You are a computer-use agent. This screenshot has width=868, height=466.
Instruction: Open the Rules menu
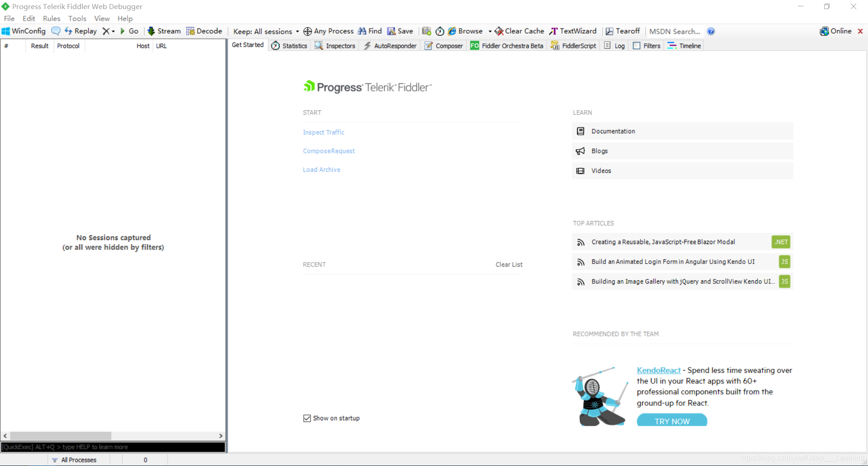tap(52, 19)
